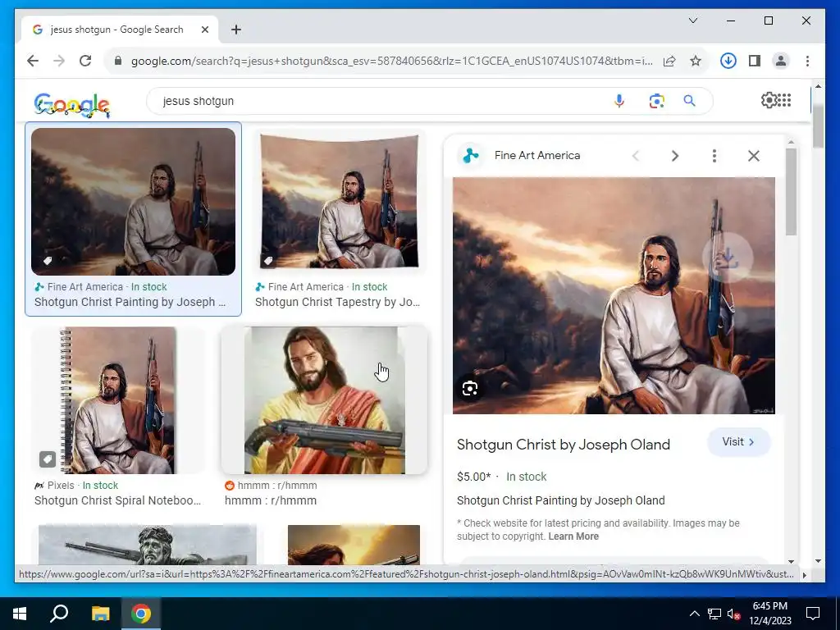The width and height of the screenshot is (840, 630).
Task: Click the large preview painting image
Action: click(614, 295)
